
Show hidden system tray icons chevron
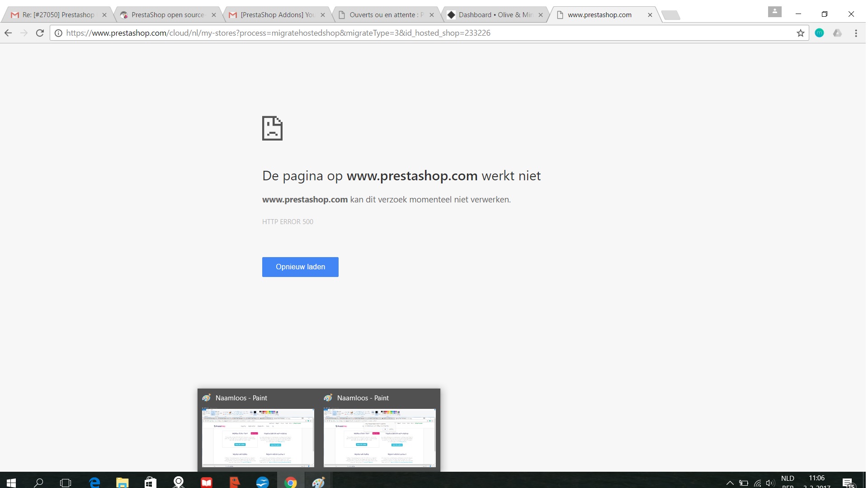pyautogui.click(x=730, y=483)
